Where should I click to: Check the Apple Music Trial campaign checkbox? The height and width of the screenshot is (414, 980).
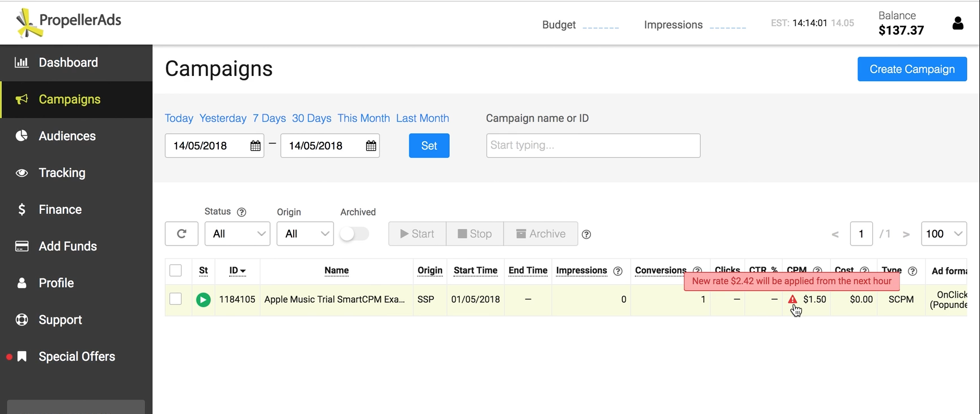tap(176, 299)
